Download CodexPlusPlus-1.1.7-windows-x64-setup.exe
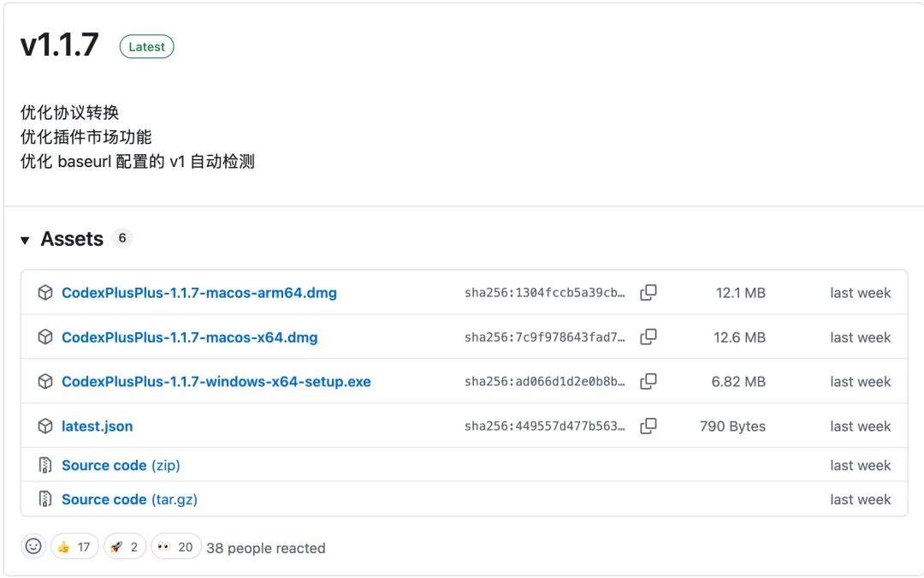Viewport: 924px width, 578px height. 216,382
